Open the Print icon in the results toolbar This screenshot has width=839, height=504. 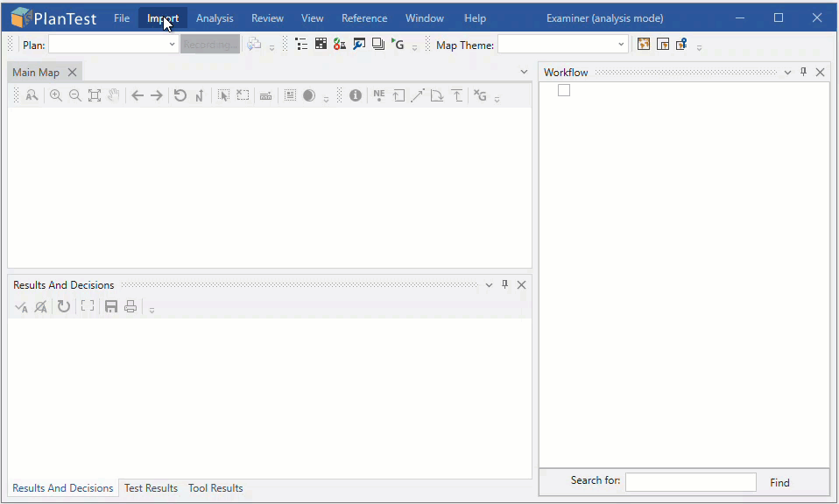130,306
